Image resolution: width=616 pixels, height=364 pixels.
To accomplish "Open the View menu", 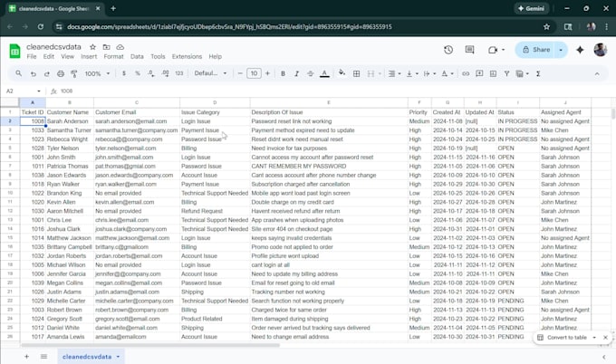I will 68,56.
